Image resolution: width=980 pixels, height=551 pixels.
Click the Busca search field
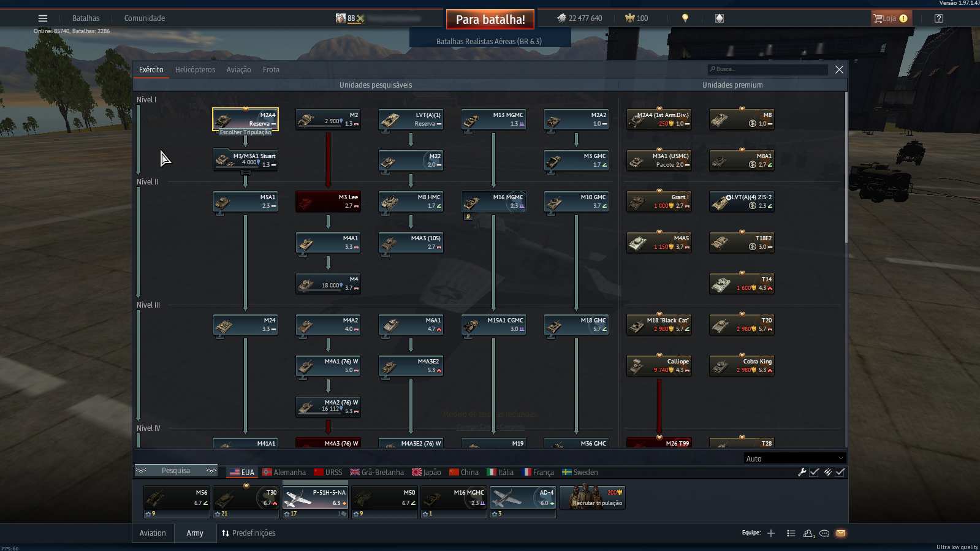767,69
